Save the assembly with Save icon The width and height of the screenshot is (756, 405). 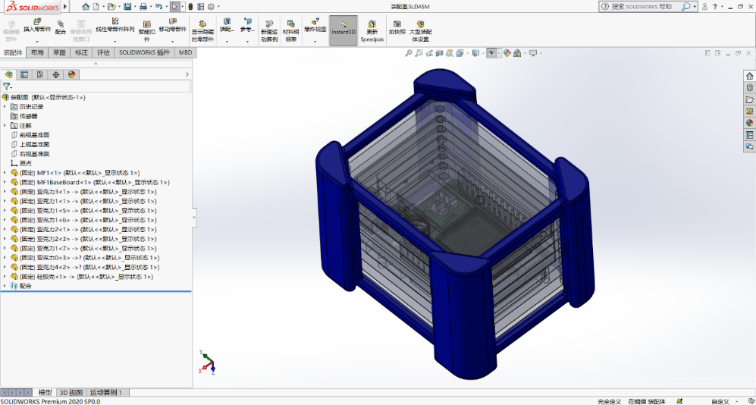(127, 7)
